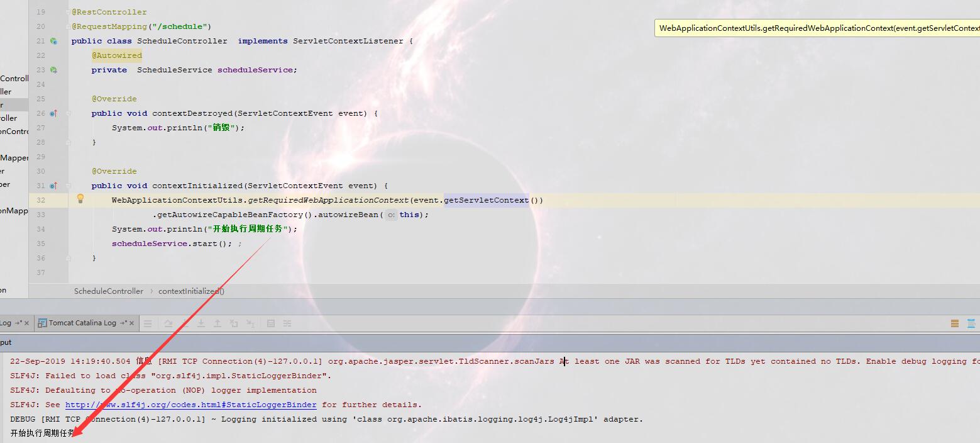Click the yellow intention lightbulb on line 32
Viewport: 980px width, 443px height.
coord(80,199)
